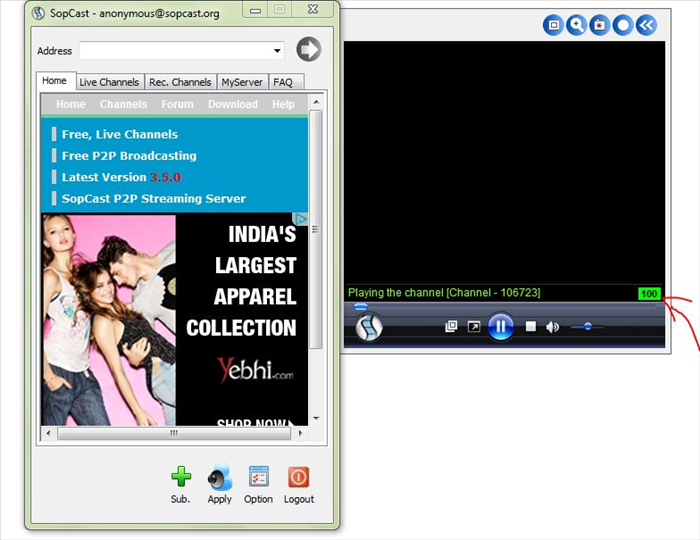Viewport: 700px width, 540px height.
Task: Click 'Playing the channel [Channel - 106723]' status text
Action: point(444,293)
